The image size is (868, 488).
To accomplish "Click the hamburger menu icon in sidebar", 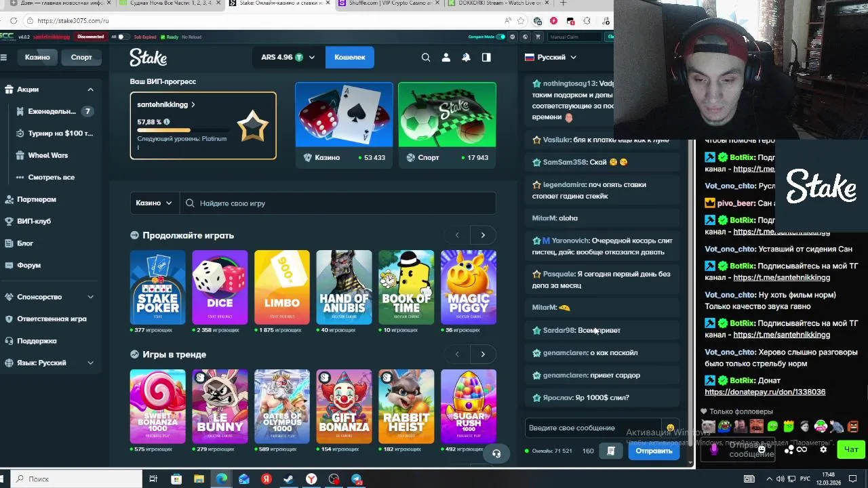I will coord(3,58).
